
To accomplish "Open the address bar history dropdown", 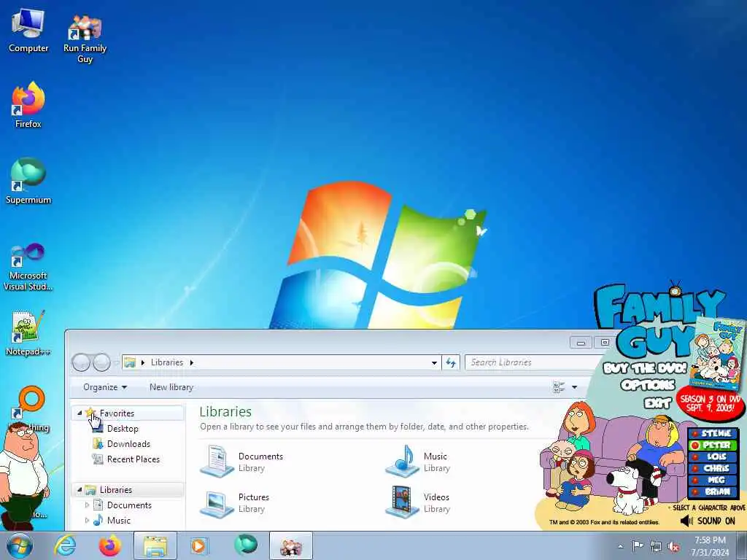I will tap(434, 362).
